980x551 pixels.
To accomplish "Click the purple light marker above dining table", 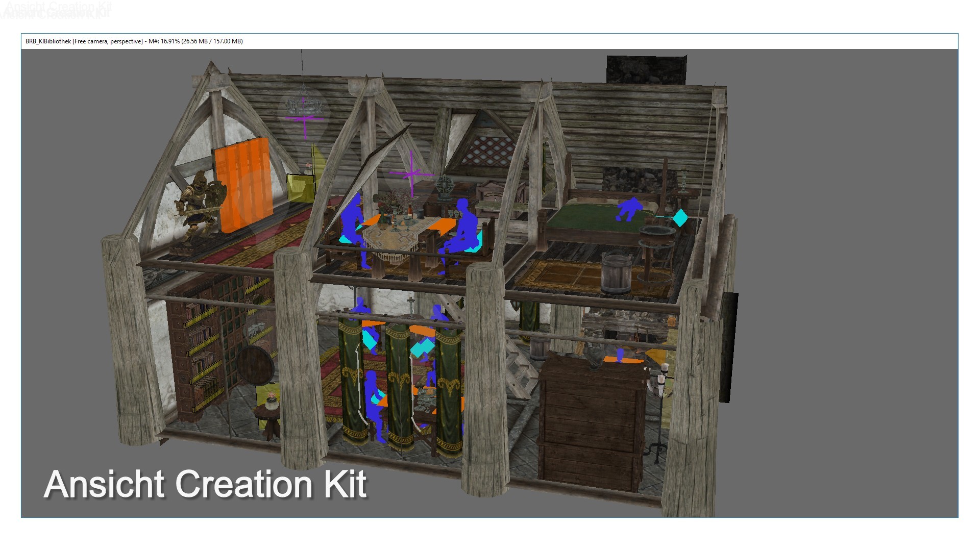I will point(411,174).
